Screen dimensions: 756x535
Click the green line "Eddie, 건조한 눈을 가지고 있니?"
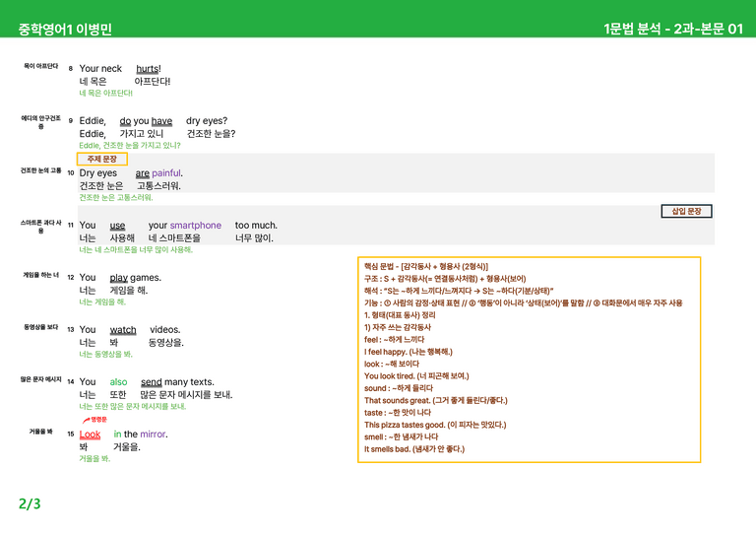point(130,145)
